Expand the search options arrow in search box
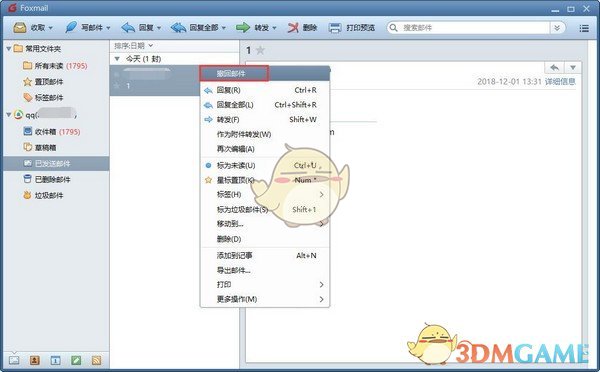600x372 pixels. coord(557,28)
